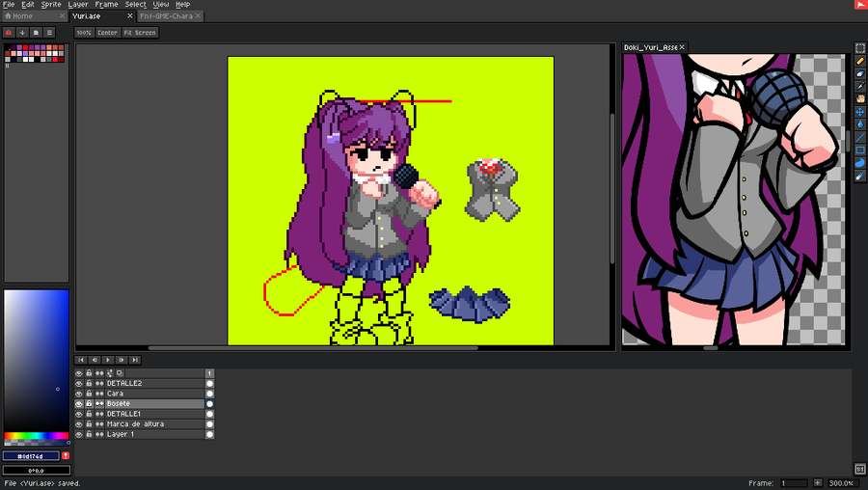Image resolution: width=868 pixels, height=490 pixels.
Task: Toggle the continuous mode on the Layer 1 row
Action: click(99, 434)
